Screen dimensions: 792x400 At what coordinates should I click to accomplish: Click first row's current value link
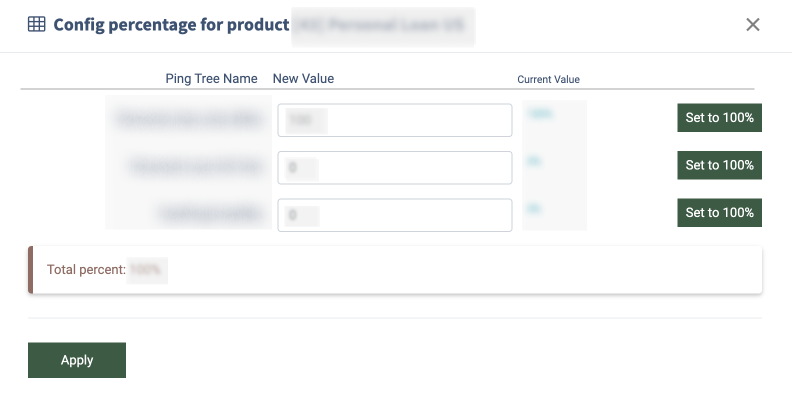(x=540, y=115)
